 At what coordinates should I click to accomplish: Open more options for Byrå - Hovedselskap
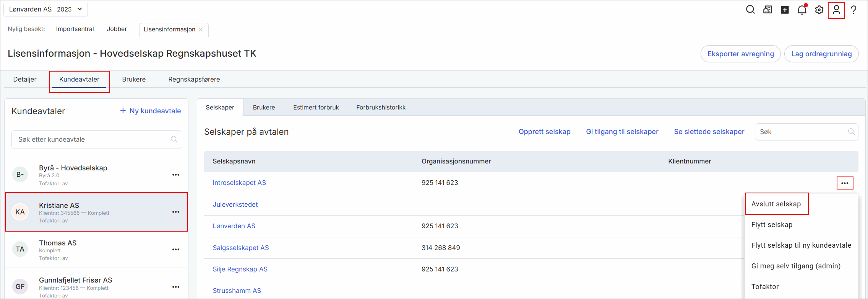pyautogui.click(x=176, y=175)
